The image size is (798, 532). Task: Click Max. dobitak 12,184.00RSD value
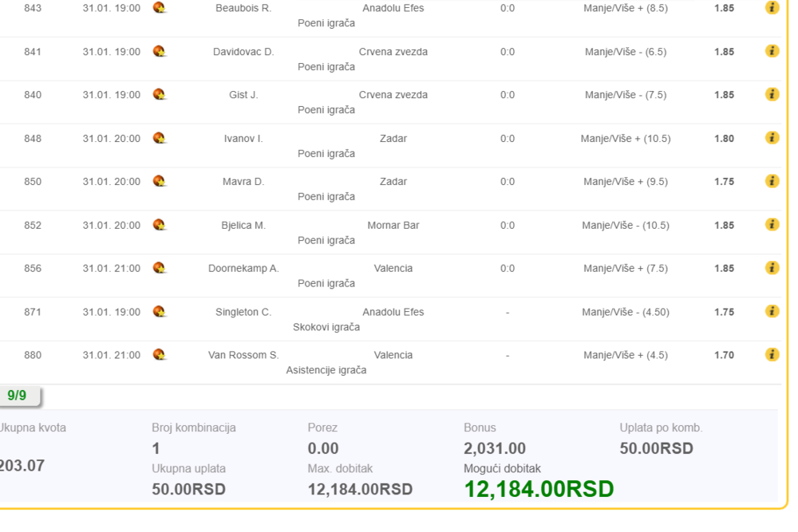[x=361, y=489]
